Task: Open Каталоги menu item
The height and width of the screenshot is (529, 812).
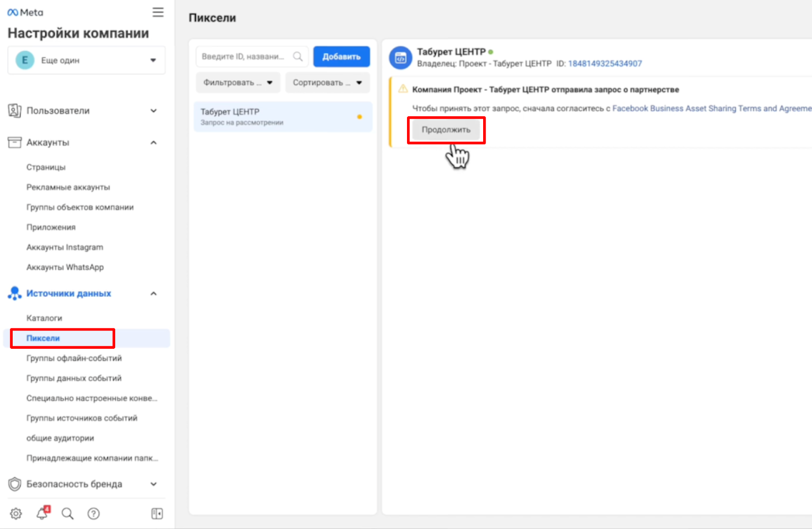Action: tap(44, 318)
